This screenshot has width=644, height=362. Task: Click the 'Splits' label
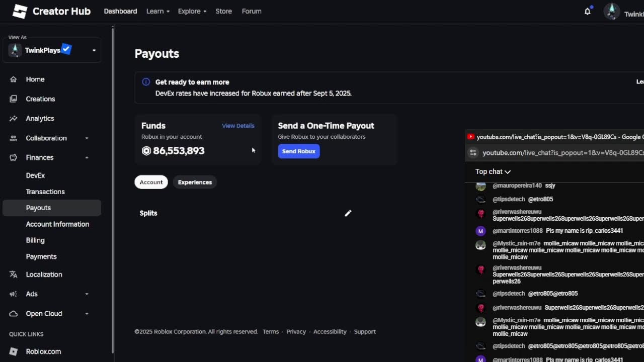click(x=148, y=213)
